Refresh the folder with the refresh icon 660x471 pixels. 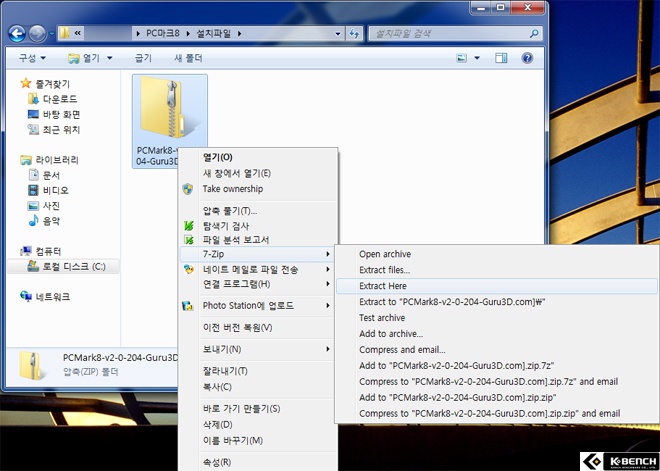[x=354, y=34]
